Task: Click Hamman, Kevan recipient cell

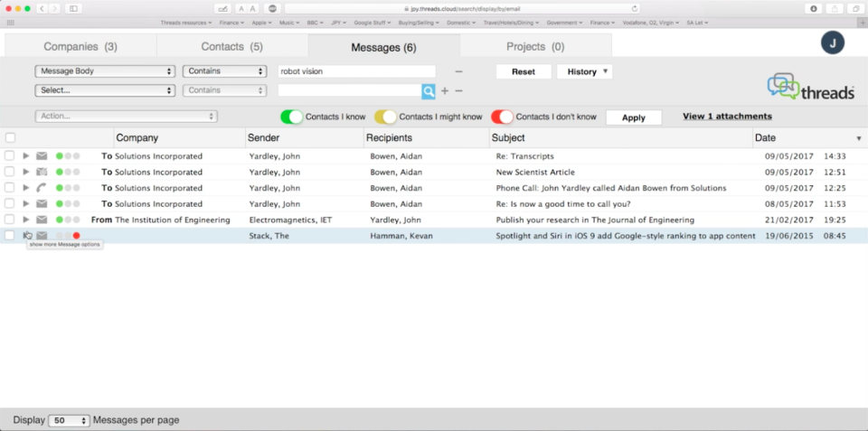Action: [401, 236]
